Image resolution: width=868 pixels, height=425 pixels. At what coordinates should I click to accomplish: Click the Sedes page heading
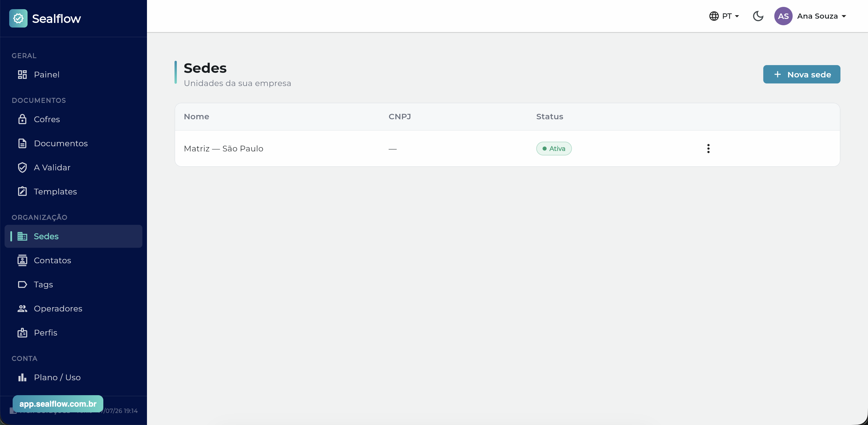205,68
